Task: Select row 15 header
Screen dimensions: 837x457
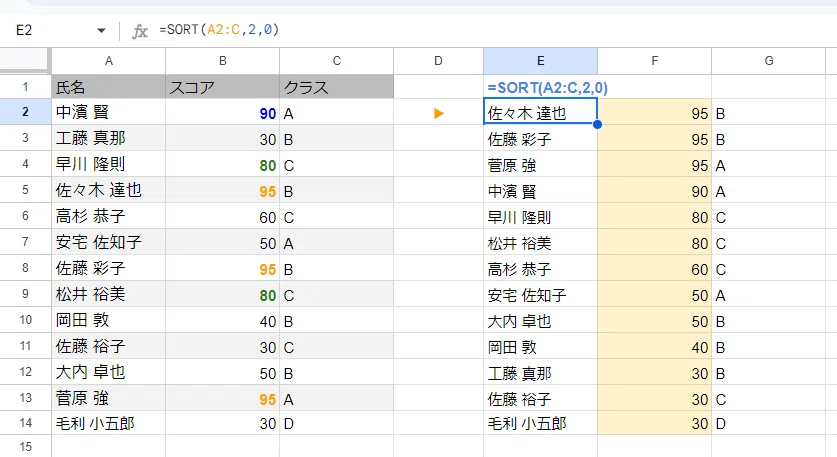Action: 25,446
